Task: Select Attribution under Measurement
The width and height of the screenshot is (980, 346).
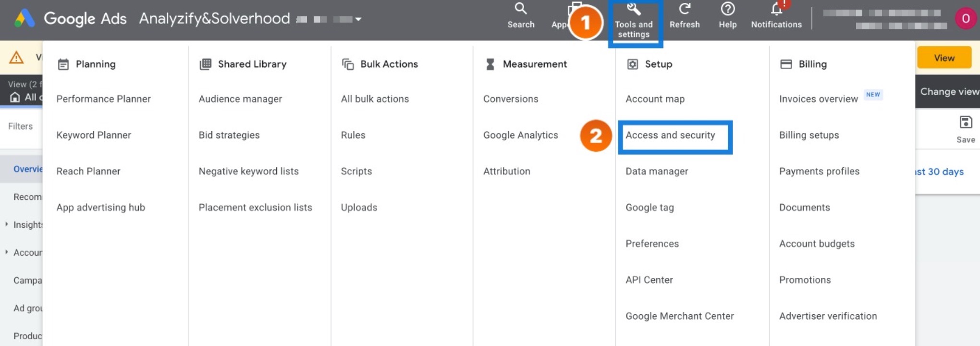Action: 507,171
